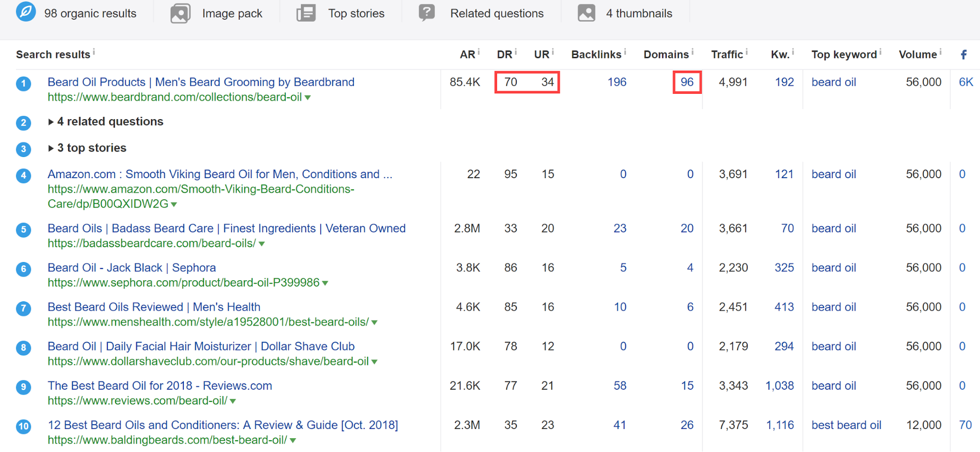The image size is (980, 452).
Task: Click the Related questions question-mark icon
Action: pos(427,12)
